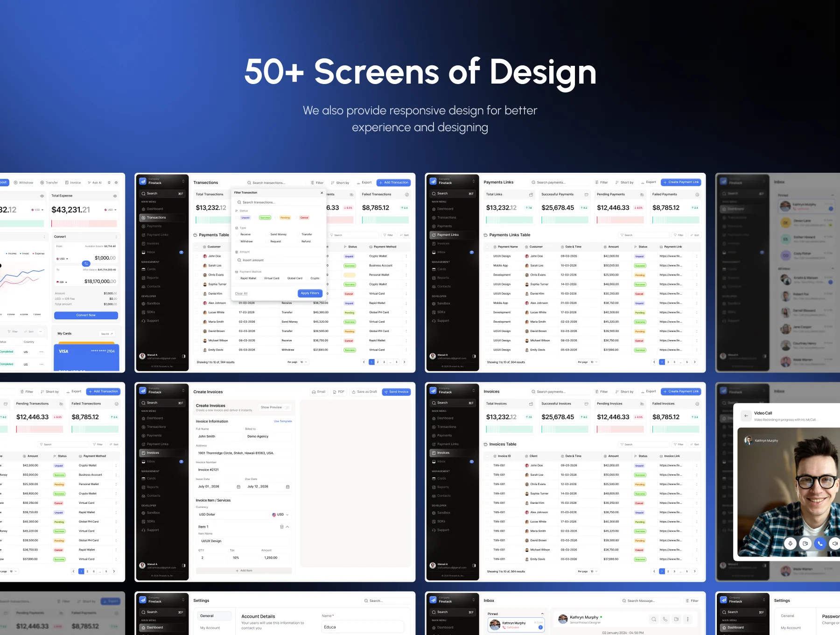Viewport: 840px width, 635px height.
Task: Mute microphone in the Video Call
Action: click(790, 543)
